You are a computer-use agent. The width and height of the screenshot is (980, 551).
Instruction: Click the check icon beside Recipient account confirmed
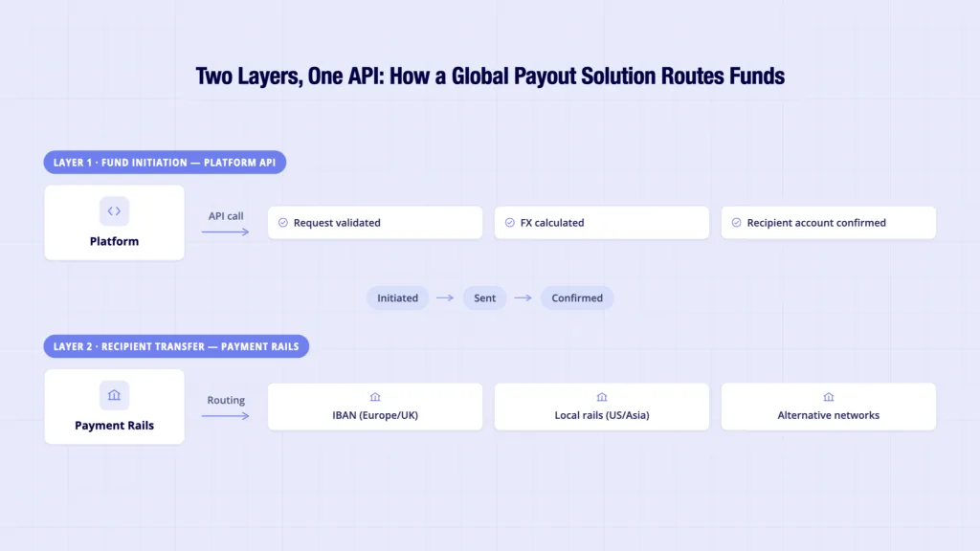tap(736, 222)
